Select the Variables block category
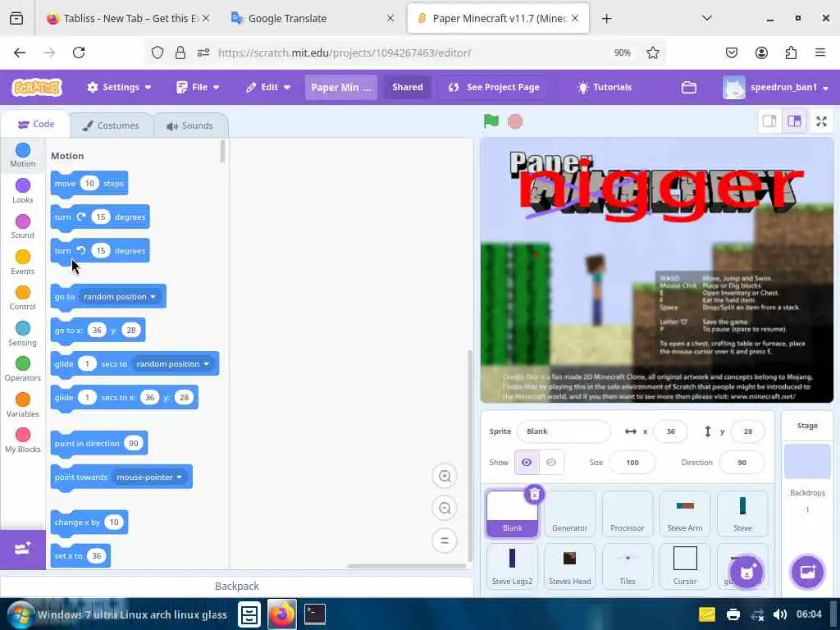The width and height of the screenshot is (840, 630). (22, 405)
